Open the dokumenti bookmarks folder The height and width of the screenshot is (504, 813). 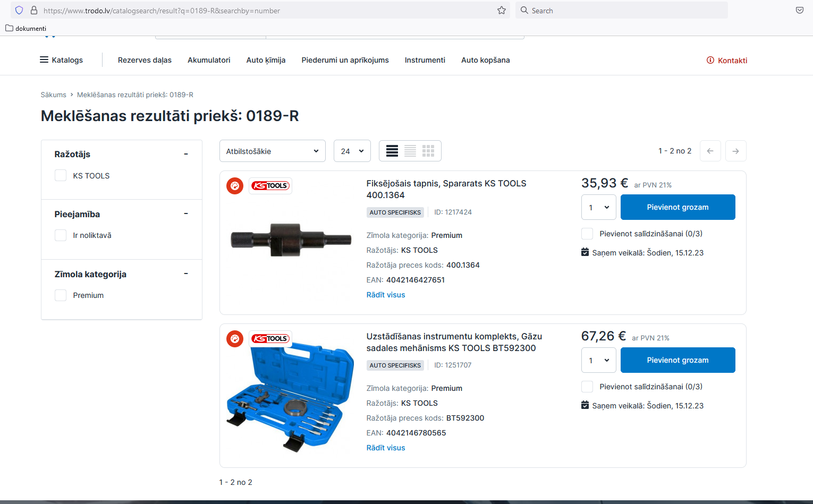point(26,28)
